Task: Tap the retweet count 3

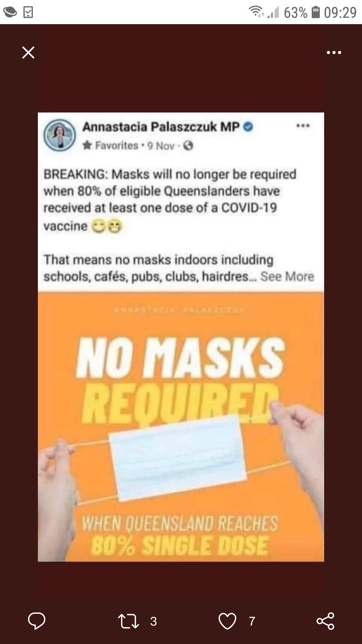Action: 154,621
